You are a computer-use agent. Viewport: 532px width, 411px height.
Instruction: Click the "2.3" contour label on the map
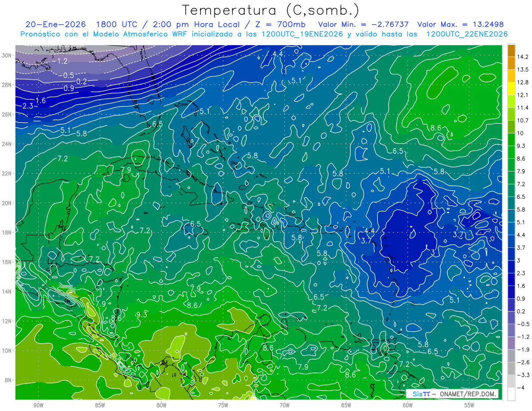(27, 106)
